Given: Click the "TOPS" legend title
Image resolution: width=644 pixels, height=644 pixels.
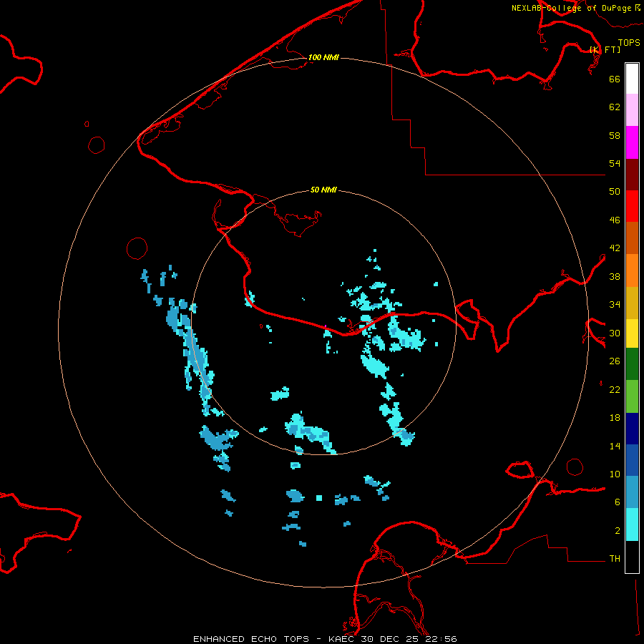Looking at the screenshot, I should (x=629, y=42).
